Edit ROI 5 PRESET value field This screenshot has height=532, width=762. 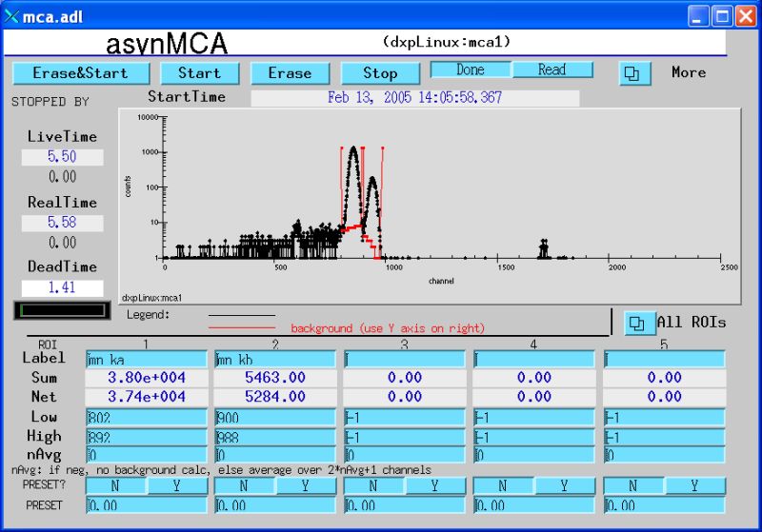point(664,505)
